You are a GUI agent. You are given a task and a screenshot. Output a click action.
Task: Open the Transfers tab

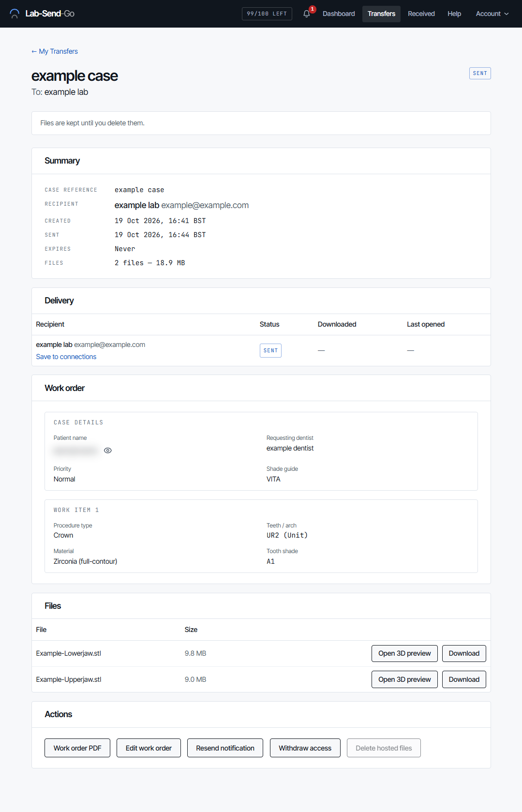coord(381,14)
